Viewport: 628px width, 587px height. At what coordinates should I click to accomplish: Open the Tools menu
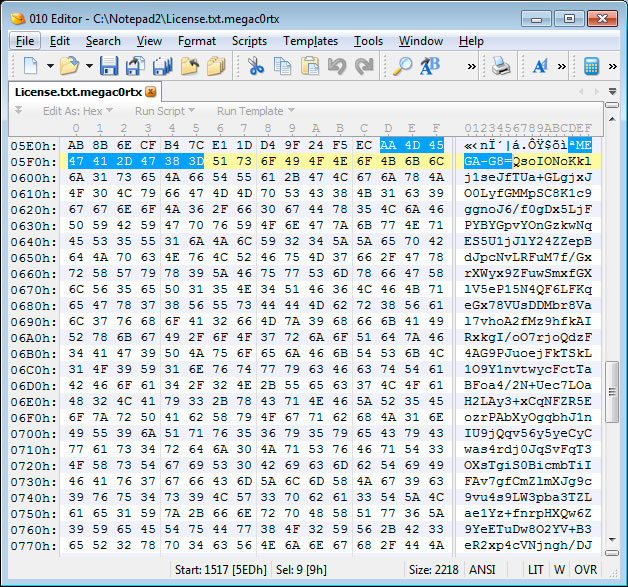368,41
